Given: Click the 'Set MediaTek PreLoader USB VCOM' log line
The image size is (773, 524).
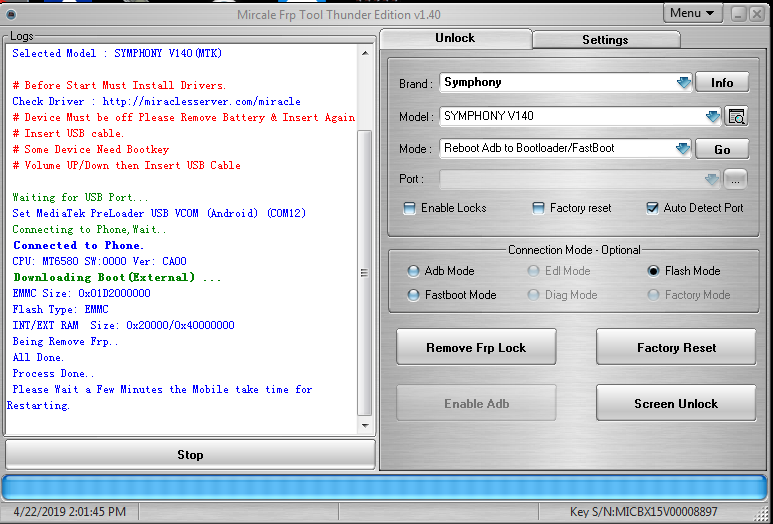Looking at the screenshot, I should (x=159, y=213).
